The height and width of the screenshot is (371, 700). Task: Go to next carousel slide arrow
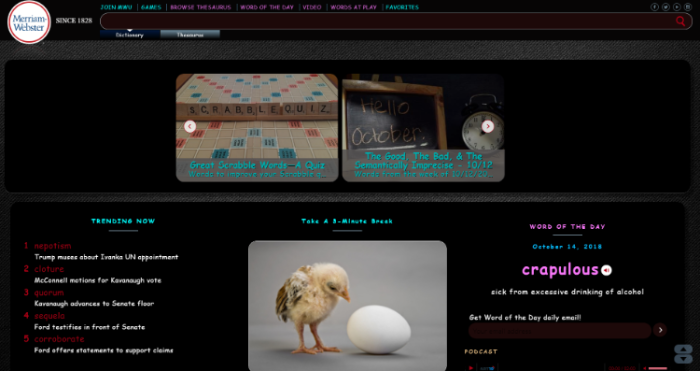coord(488,126)
